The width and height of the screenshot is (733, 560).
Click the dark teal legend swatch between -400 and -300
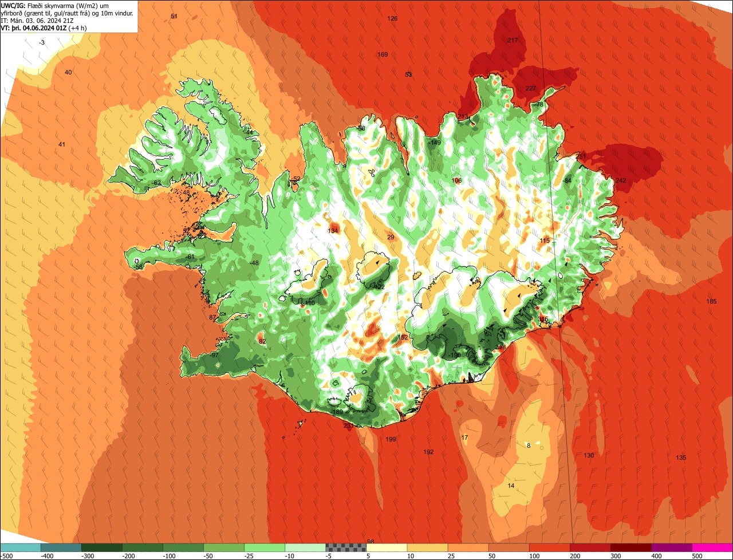[x=61, y=548]
